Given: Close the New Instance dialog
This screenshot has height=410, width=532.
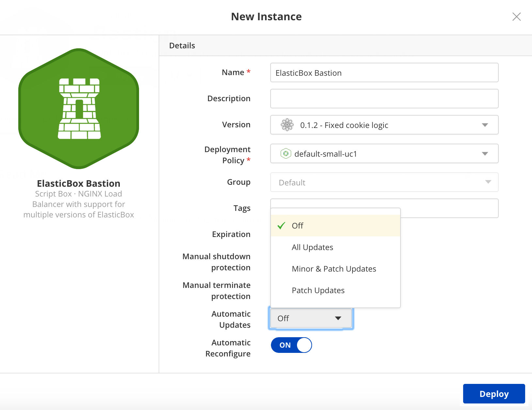Looking at the screenshot, I should point(516,17).
